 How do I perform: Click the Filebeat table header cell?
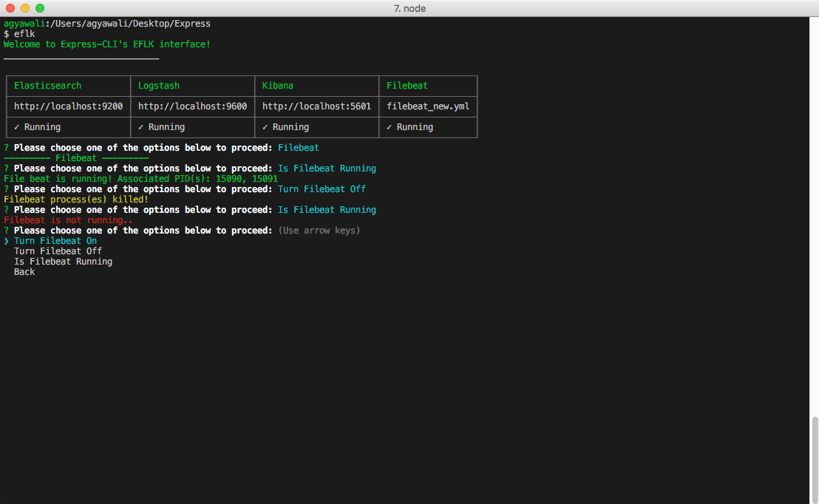428,86
